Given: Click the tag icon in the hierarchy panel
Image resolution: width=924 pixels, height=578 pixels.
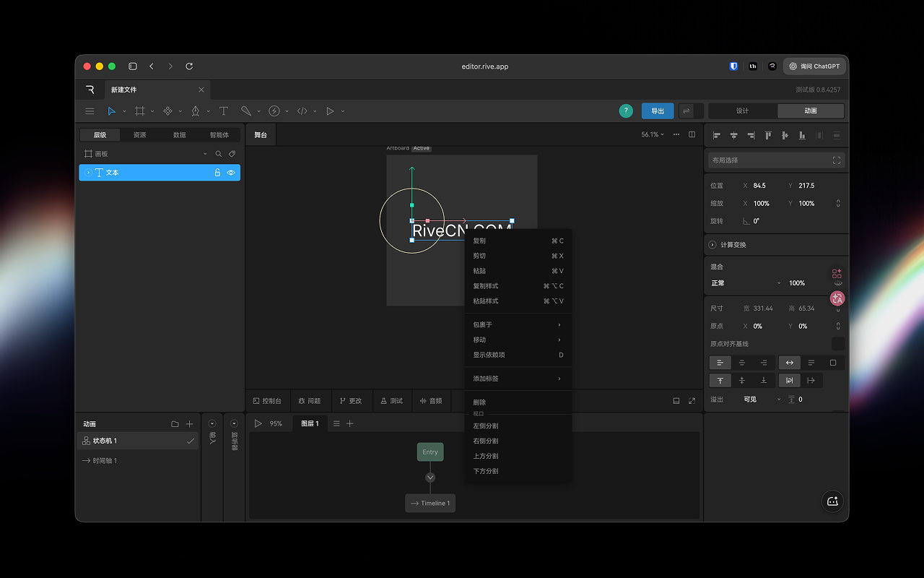Looking at the screenshot, I should tap(232, 154).
